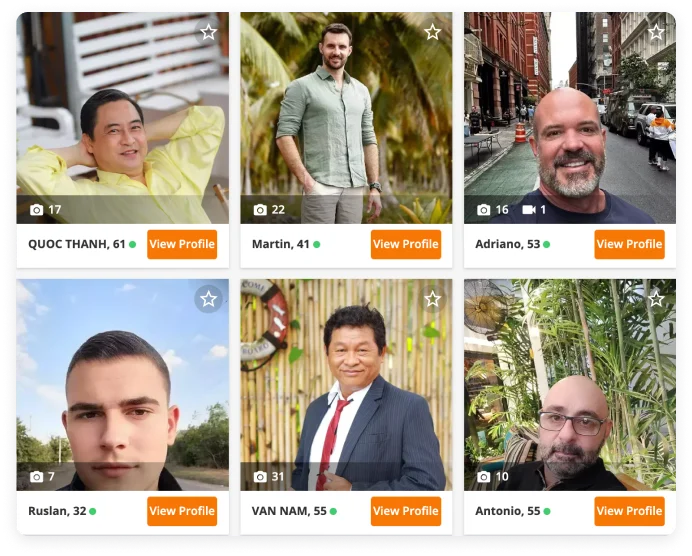Click Adriano's camera icon with 16 photos
Viewport: 692px width, 556px height.
tap(484, 210)
